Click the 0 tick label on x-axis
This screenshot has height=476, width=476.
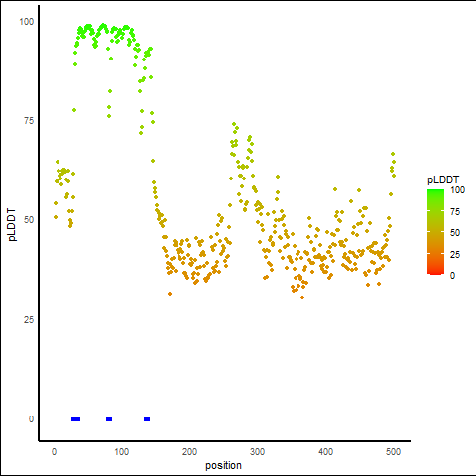pyautogui.click(x=54, y=451)
